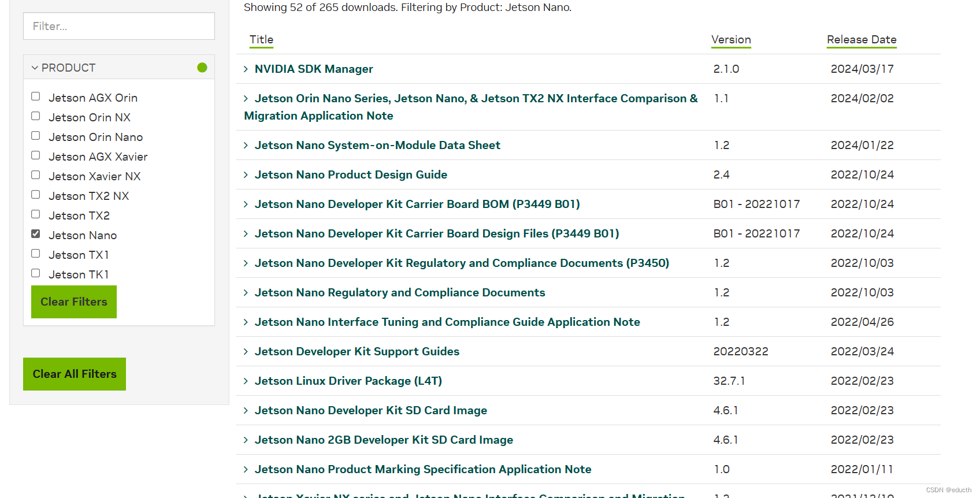Click release date 2024/03/17 cell
This screenshot has width=980, height=498.
click(862, 69)
